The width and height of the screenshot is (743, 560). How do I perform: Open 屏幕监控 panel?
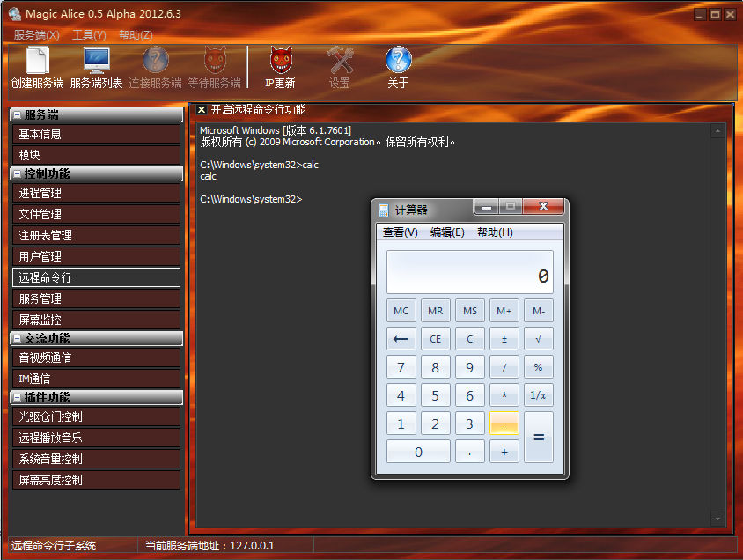point(96,320)
